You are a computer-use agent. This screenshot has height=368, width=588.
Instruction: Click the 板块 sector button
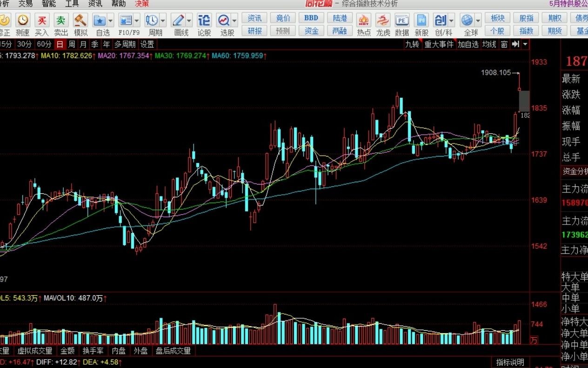(x=498, y=18)
